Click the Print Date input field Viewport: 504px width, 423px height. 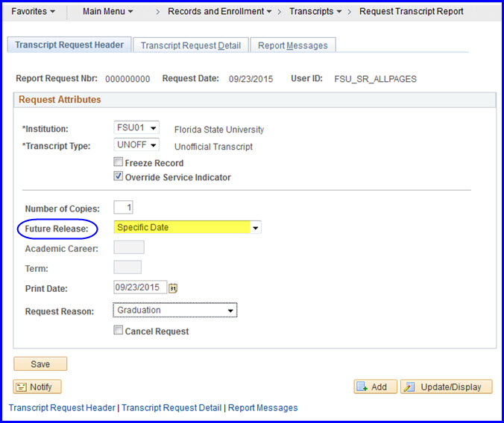(x=140, y=287)
